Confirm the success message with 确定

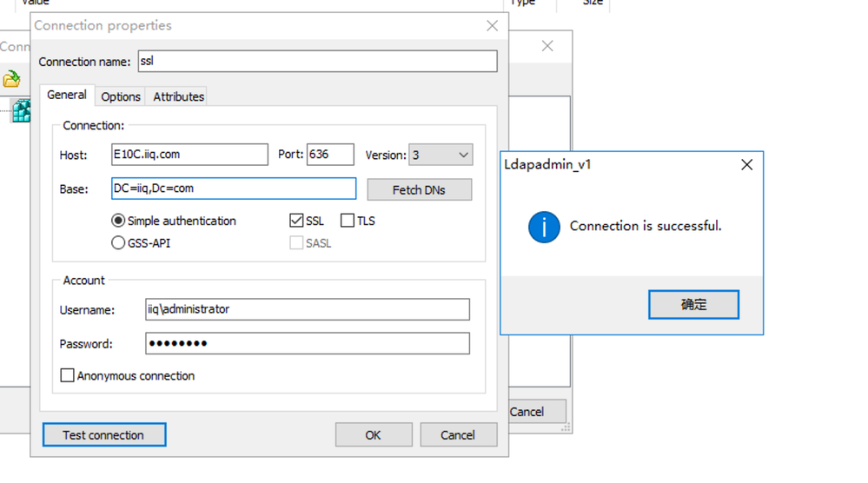693,305
